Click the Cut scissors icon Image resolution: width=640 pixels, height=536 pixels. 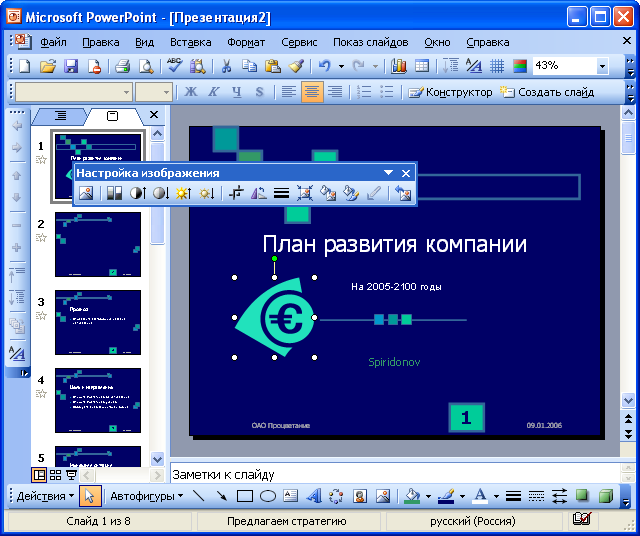(x=226, y=66)
